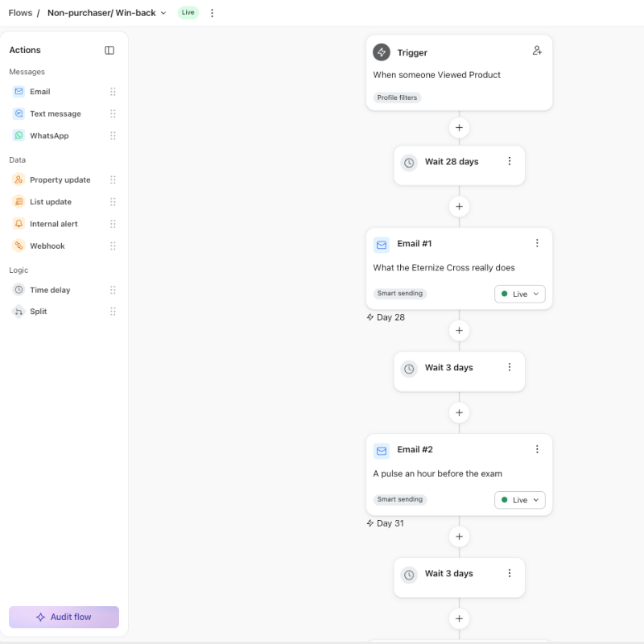Go back to the Flows breadcrumb
This screenshot has width=644, height=644.
tap(20, 13)
